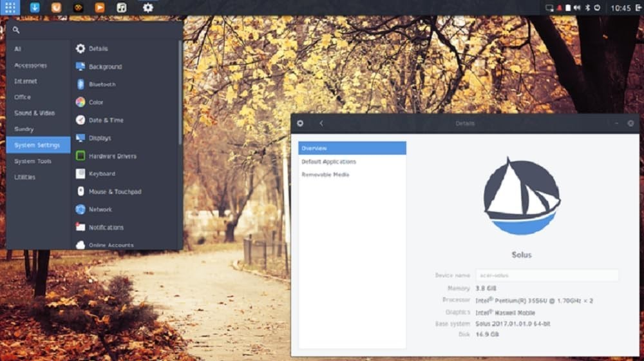Open Keyboard settings
Screen dimensions: 644x361
[126, 174]
